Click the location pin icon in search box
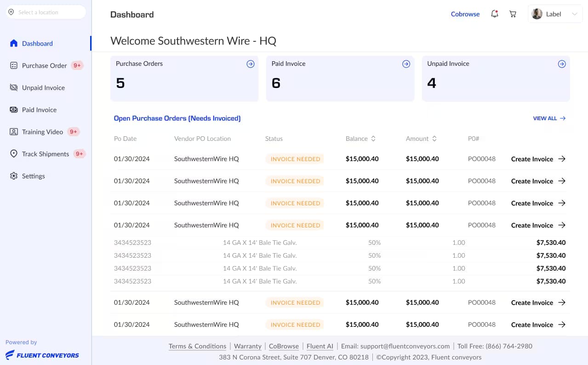The image size is (588, 365). pyautogui.click(x=11, y=12)
